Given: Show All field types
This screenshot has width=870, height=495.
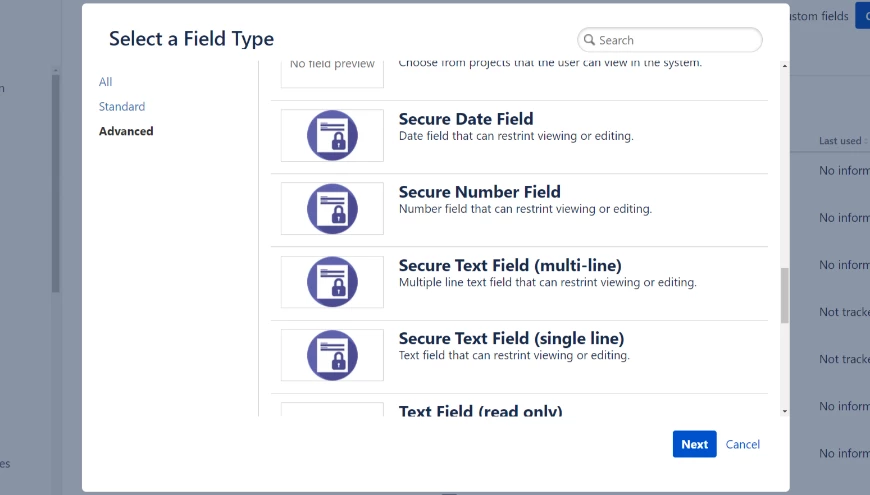Looking at the screenshot, I should point(105,82).
